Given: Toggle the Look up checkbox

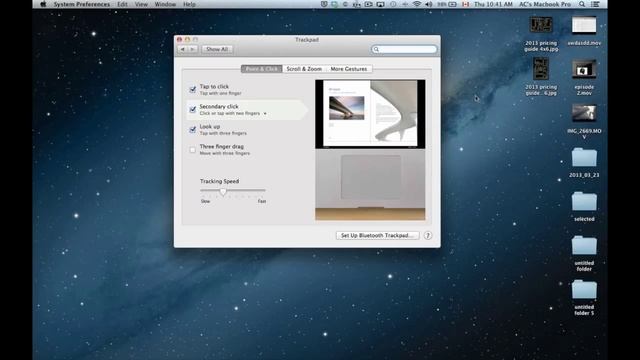Looking at the screenshot, I should point(193,129).
